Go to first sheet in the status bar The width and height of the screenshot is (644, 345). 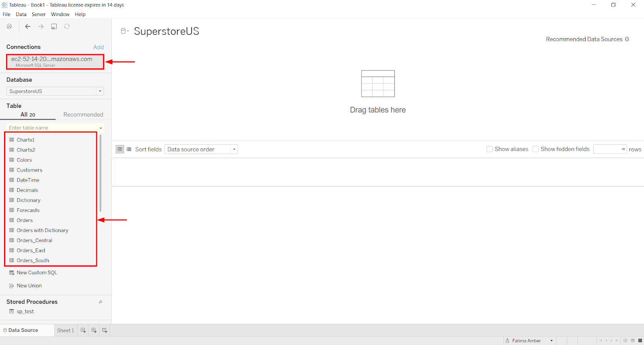click(x=601, y=341)
